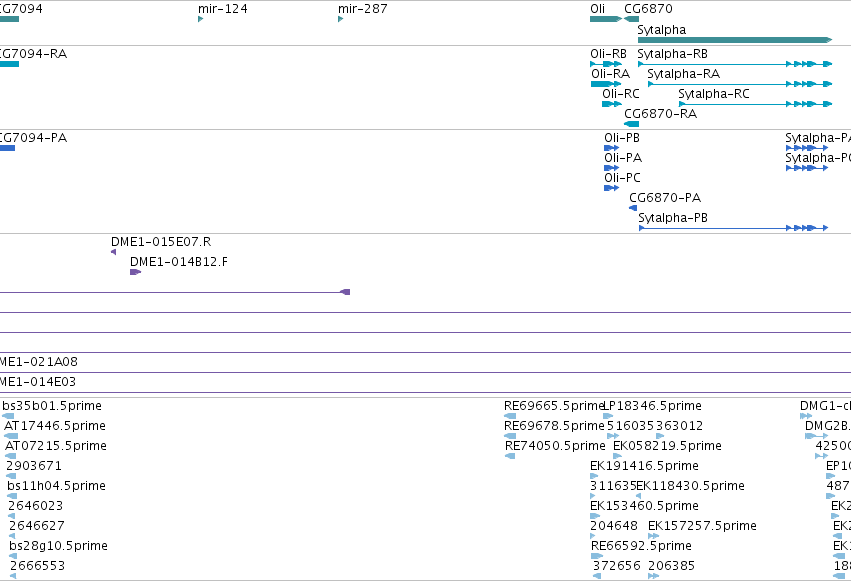Select the CG6870 gene arrow
Viewport: 851px width, 581px height.
pyautogui.click(x=631, y=19)
